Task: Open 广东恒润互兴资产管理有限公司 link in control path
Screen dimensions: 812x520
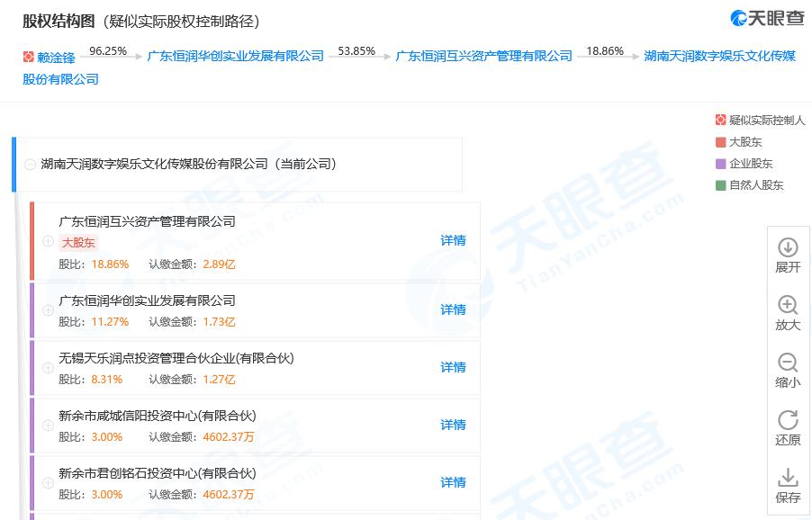Action: (x=484, y=56)
